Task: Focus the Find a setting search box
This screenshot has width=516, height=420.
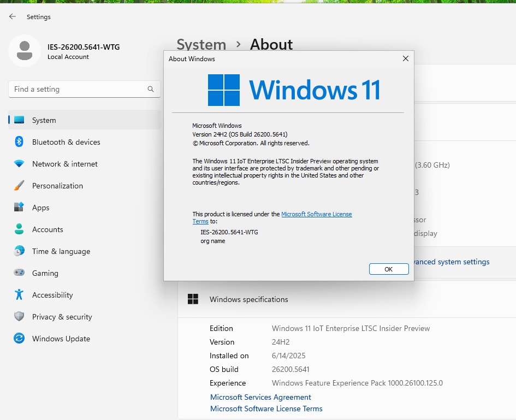Action: coord(85,89)
